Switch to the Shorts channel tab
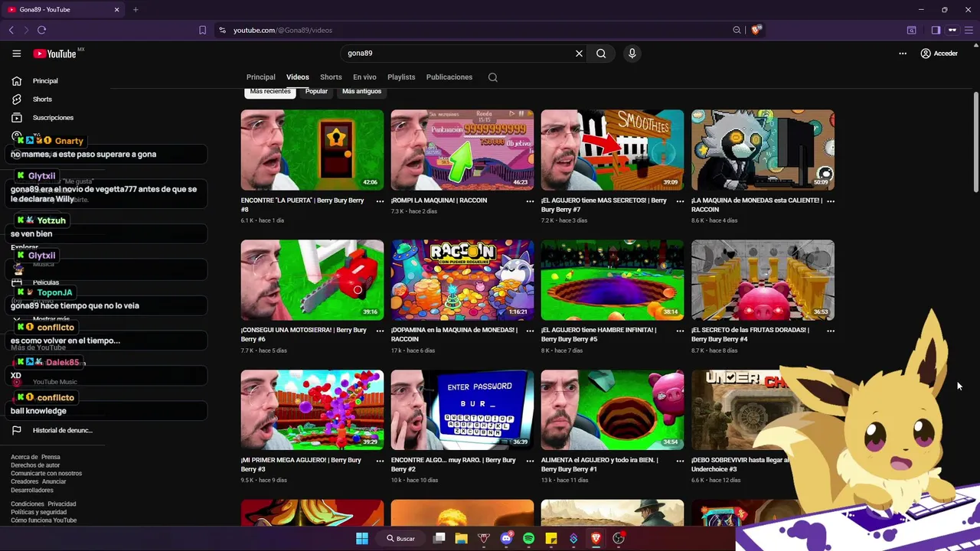This screenshot has width=980, height=551. [x=331, y=77]
